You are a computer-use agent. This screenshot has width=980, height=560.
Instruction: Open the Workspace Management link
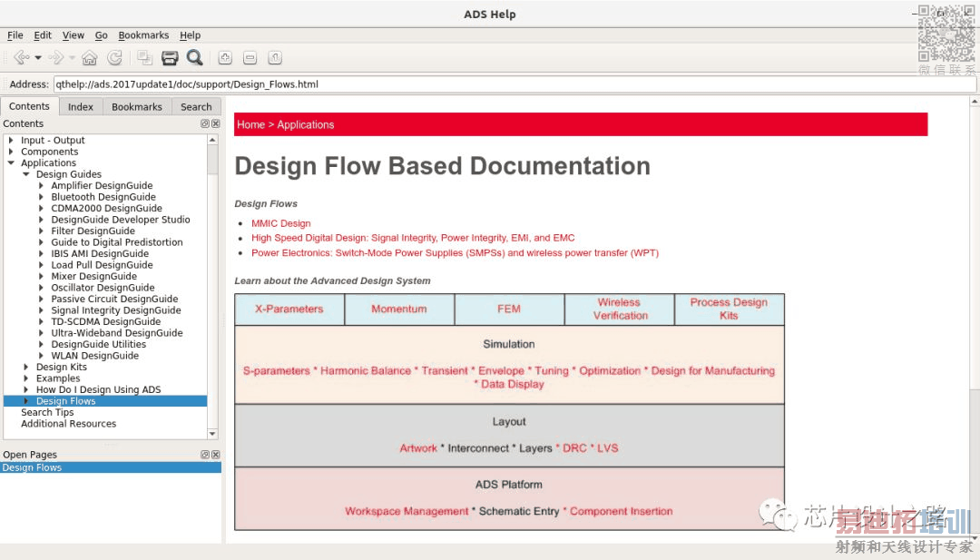pyautogui.click(x=407, y=511)
